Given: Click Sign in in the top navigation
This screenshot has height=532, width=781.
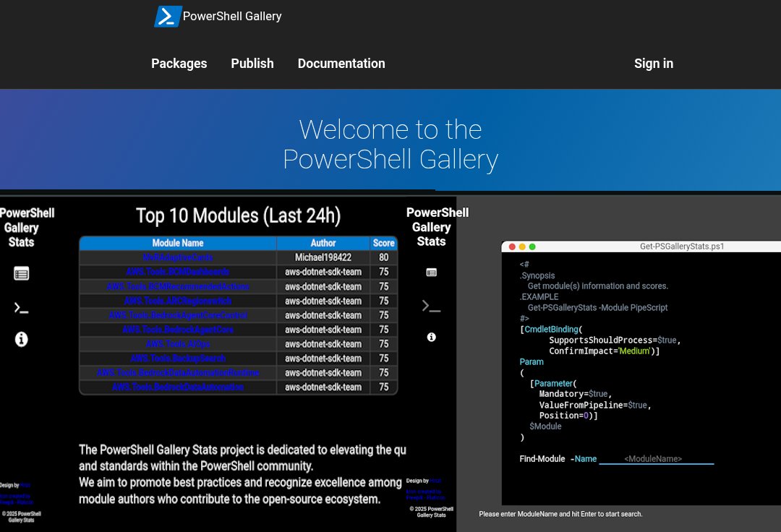Looking at the screenshot, I should (654, 63).
